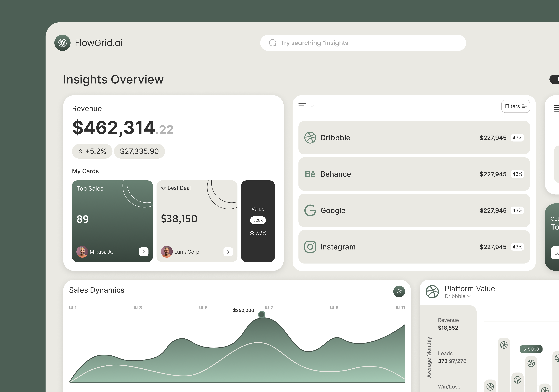Click the Platform Value Dribbble icon
Viewport: 559px width, 392px height.
(x=432, y=291)
